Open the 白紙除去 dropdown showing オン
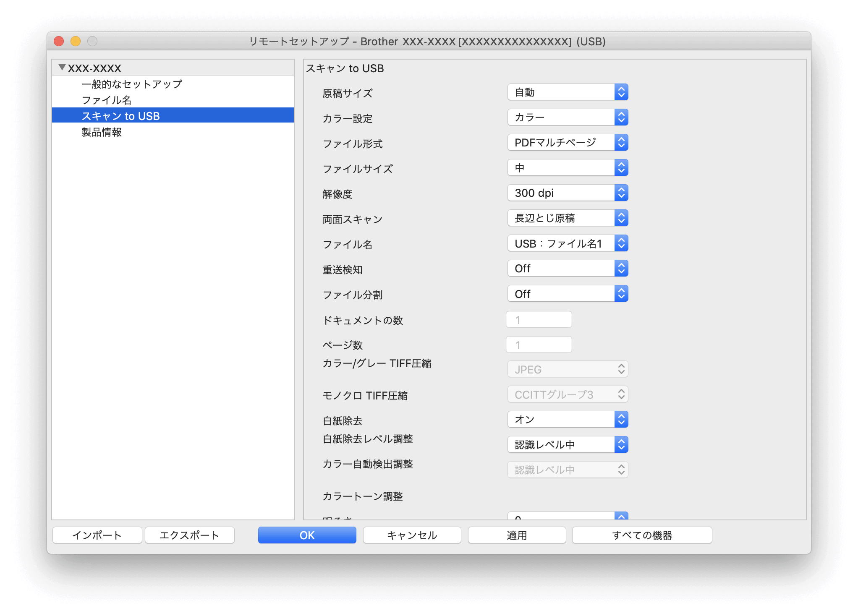 pos(568,419)
